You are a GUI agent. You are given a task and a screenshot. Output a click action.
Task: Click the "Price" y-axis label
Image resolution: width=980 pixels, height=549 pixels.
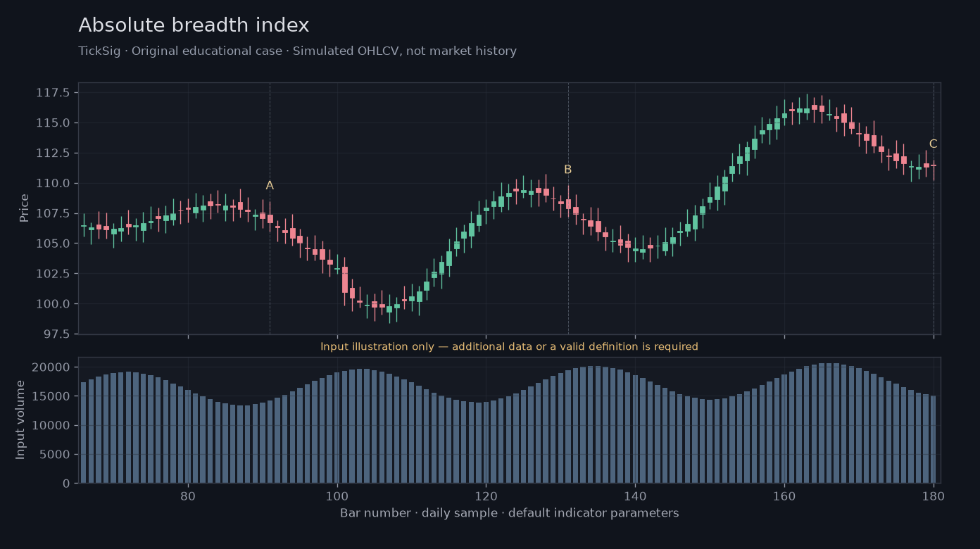(25, 208)
